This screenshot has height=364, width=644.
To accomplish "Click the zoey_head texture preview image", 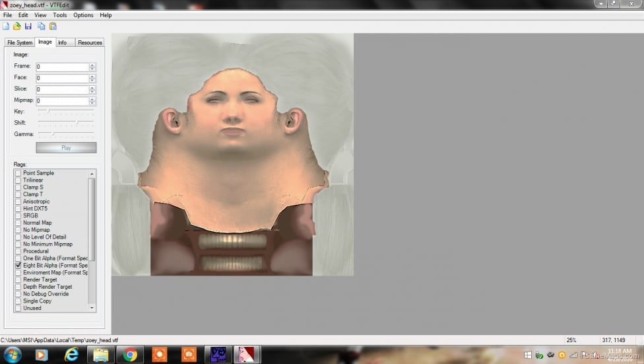I will pyautogui.click(x=232, y=155).
